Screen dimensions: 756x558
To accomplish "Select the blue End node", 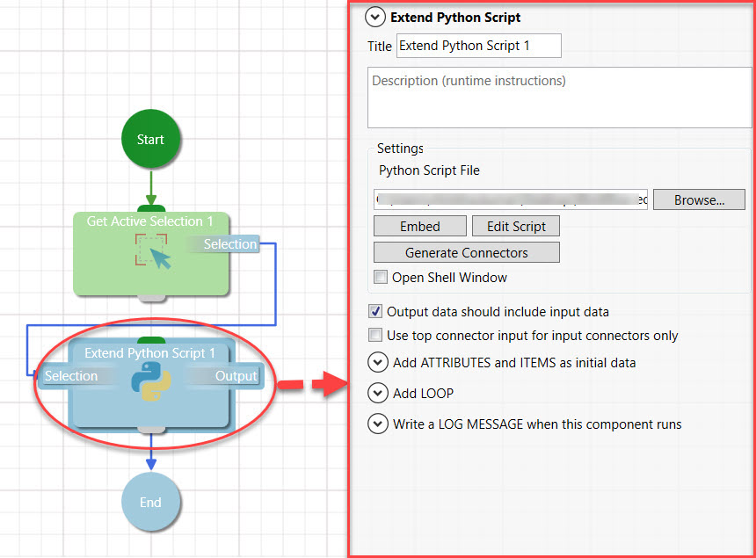I will (150, 502).
